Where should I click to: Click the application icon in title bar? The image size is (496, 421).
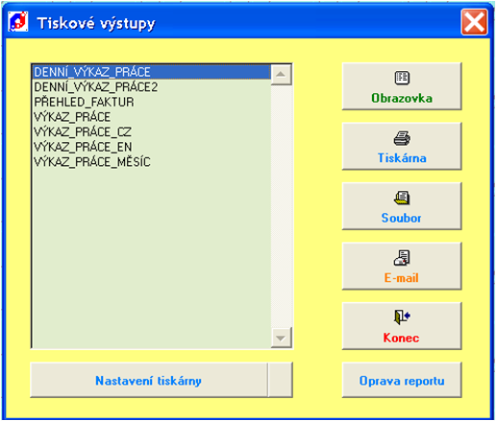[x=18, y=22]
